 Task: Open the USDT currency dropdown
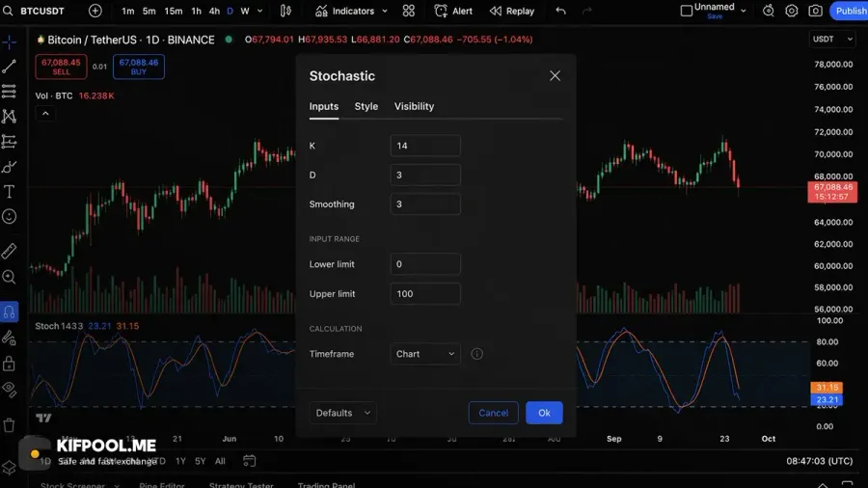tap(832, 40)
